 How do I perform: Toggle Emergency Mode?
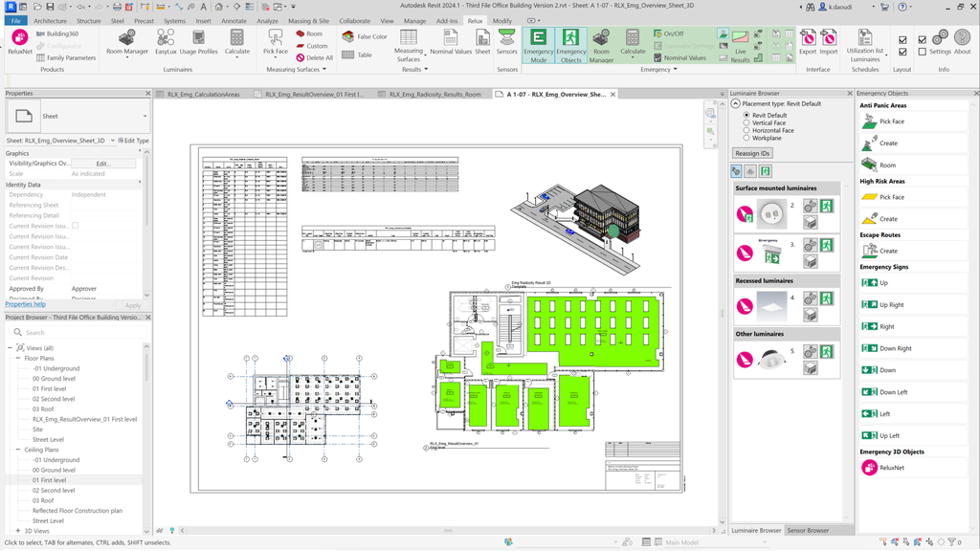point(538,45)
